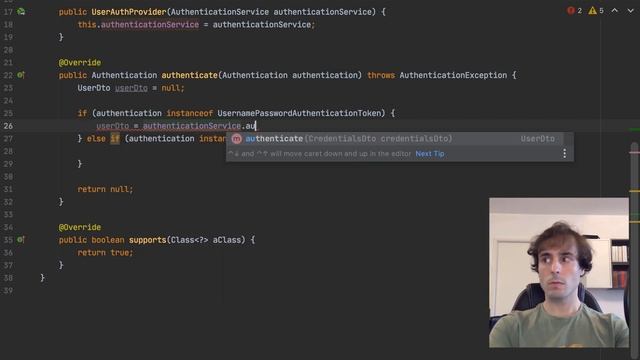Click the yellow warning indicator showing 5
640x360 pixels.
pos(596,11)
